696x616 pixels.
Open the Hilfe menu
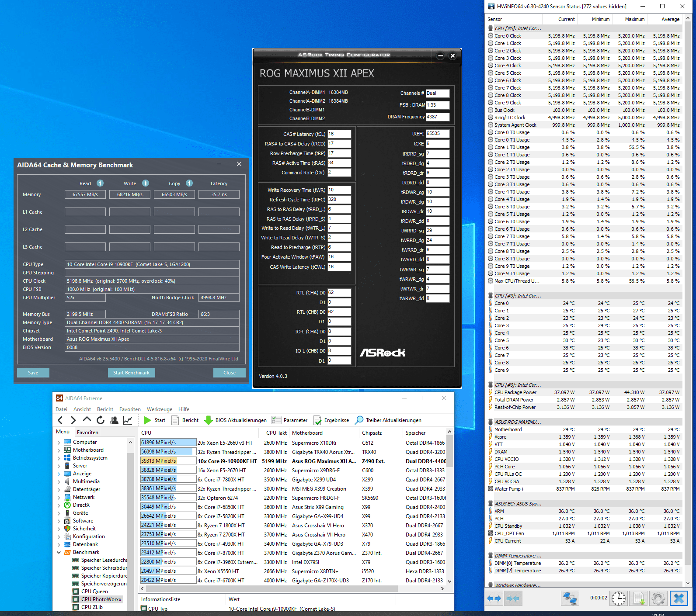(184, 409)
